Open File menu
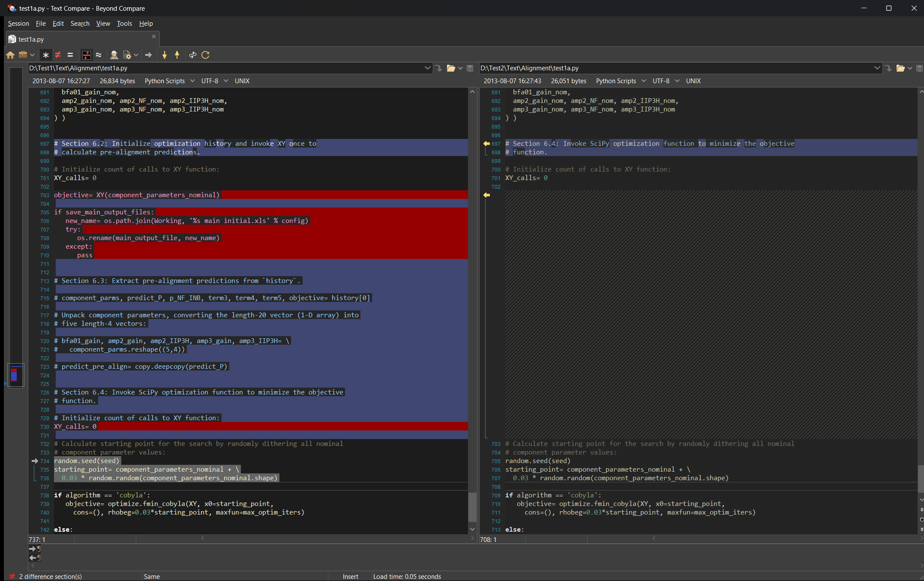Viewport: 924px width, 581px height. pyautogui.click(x=41, y=24)
